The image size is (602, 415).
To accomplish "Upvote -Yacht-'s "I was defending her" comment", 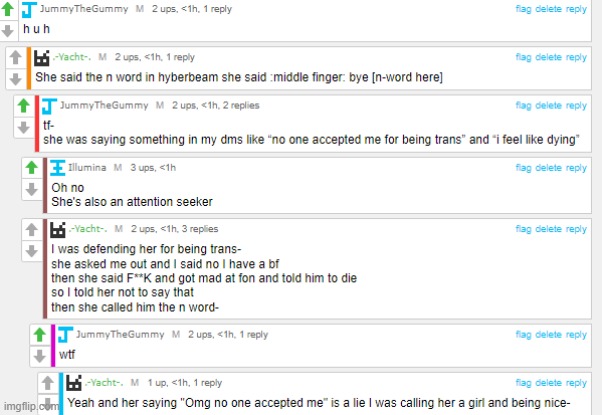I will (x=31, y=230).
